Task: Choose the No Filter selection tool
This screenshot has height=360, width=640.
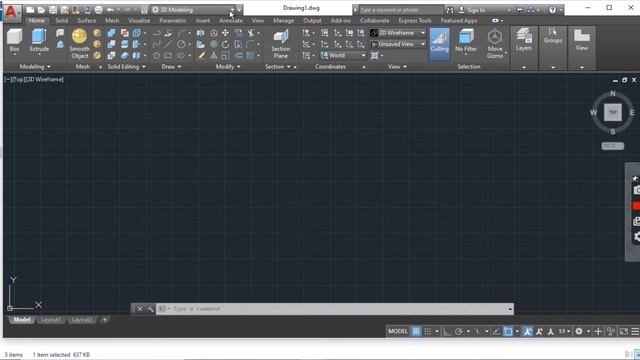Action: click(x=466, y=41)
